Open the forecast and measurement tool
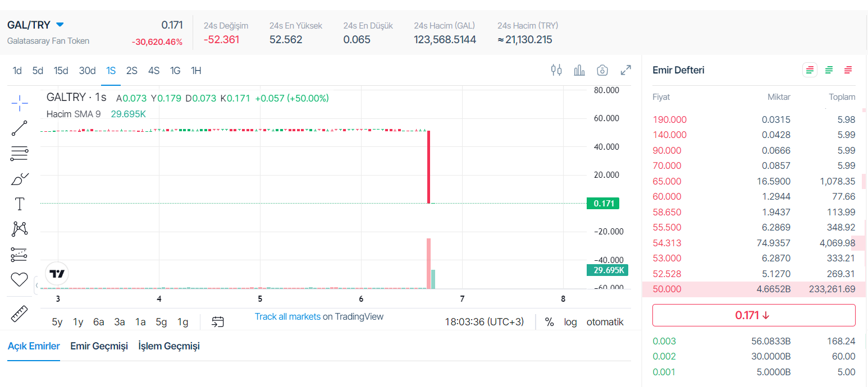Image resolution: width=868 pixels, height=387 pixels. [20, 254]
